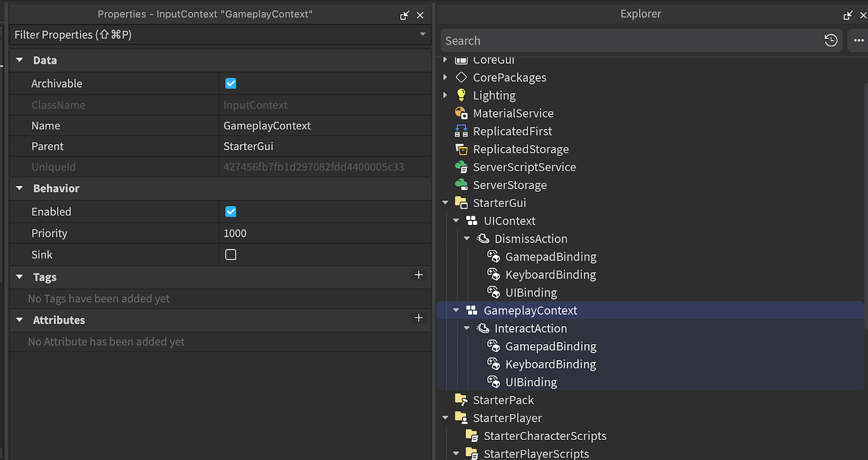
Task: Click the CorePackages diamond icon
Action: pyautogui.click(x=461, y=77)
